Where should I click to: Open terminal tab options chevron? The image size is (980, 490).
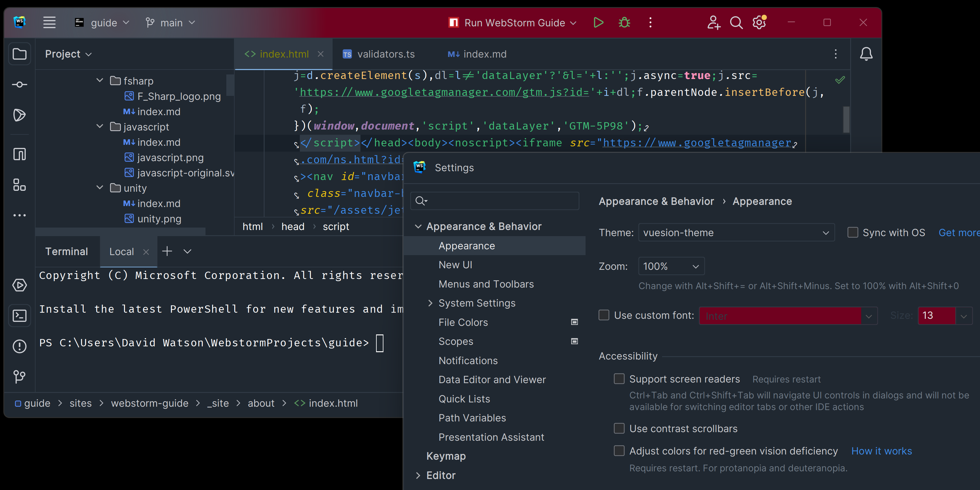tap(187, 251)
